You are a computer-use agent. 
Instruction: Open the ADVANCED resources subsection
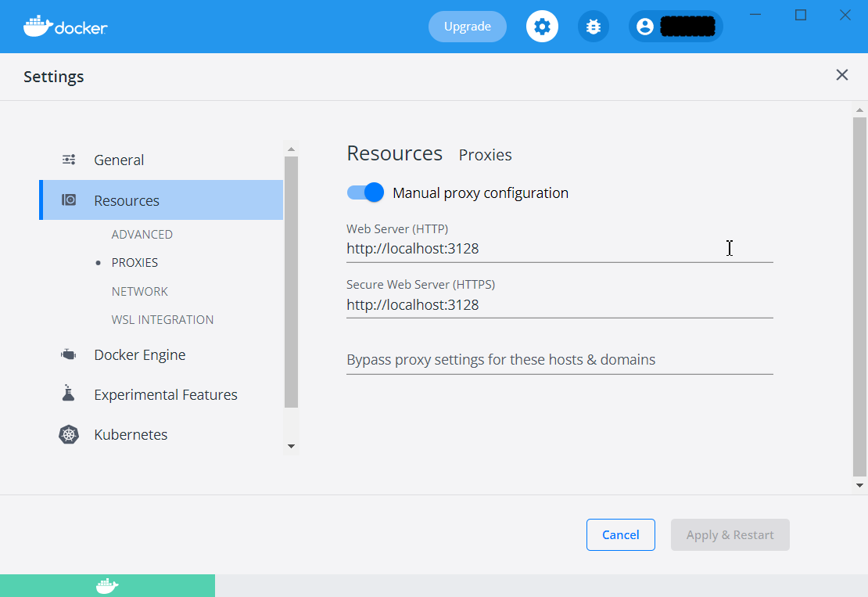pyautogui.click(x=142, y=234)
